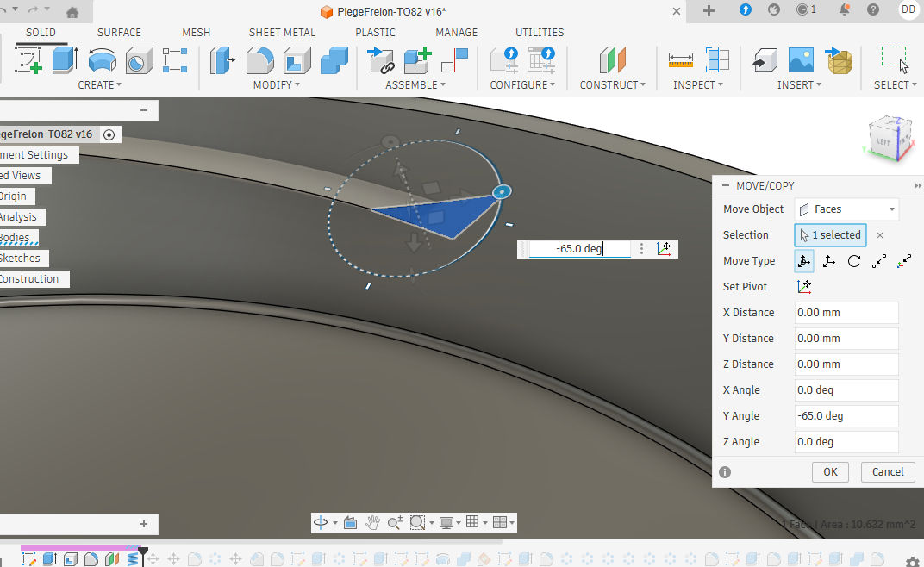Select the Free Move type
Viewport: 924px width, 567px height.
(803, 261)
